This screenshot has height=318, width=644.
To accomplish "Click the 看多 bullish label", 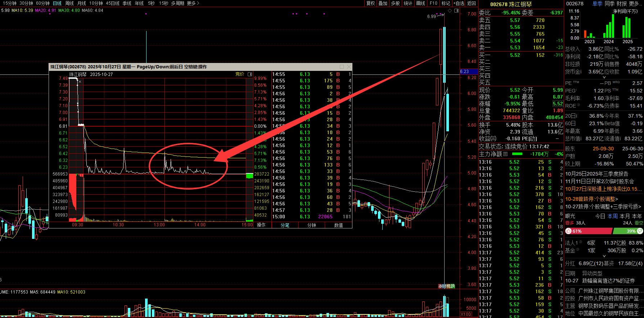I will pyautogui.click(x=569, y=223).
